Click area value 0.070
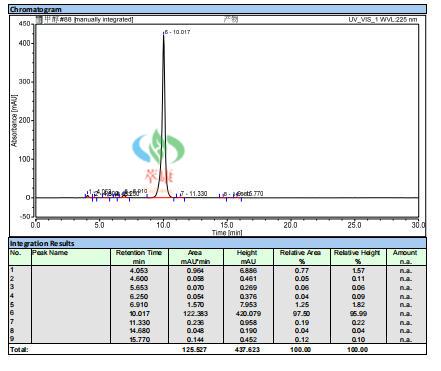Viewport: 441px width, 371px height. (195, 288)
